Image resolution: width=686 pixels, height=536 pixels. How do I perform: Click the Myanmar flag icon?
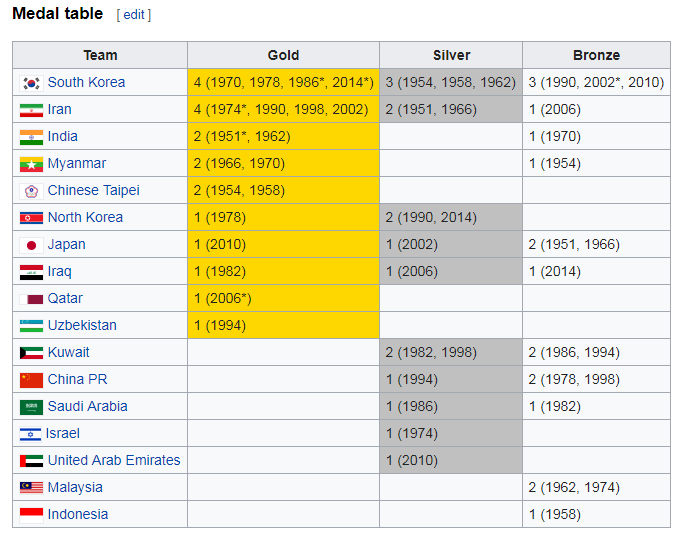pos(32,164)
